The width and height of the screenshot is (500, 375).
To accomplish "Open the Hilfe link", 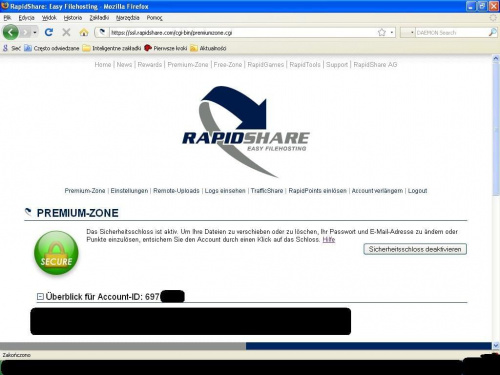I will [329, 240].
